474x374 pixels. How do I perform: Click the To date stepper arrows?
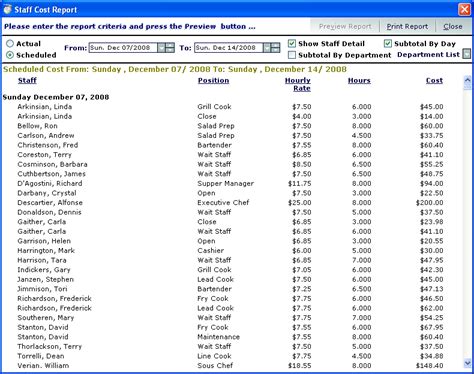(x=276, y=48)
